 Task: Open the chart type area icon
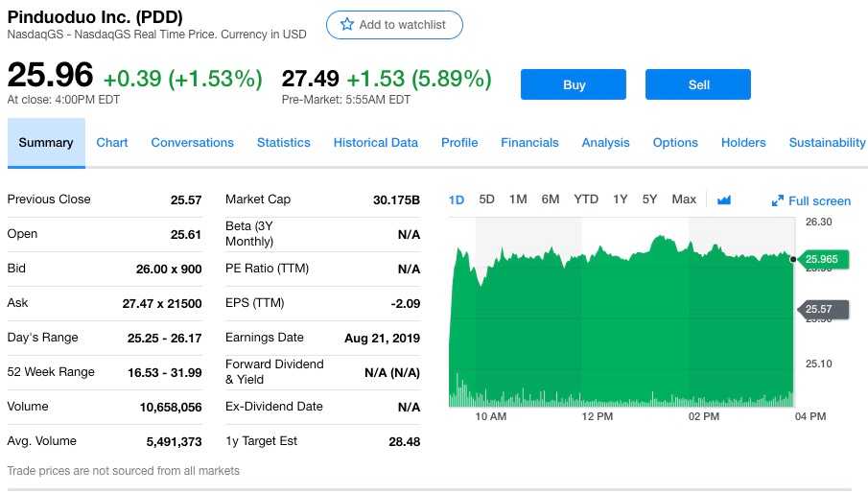(724, 200)
